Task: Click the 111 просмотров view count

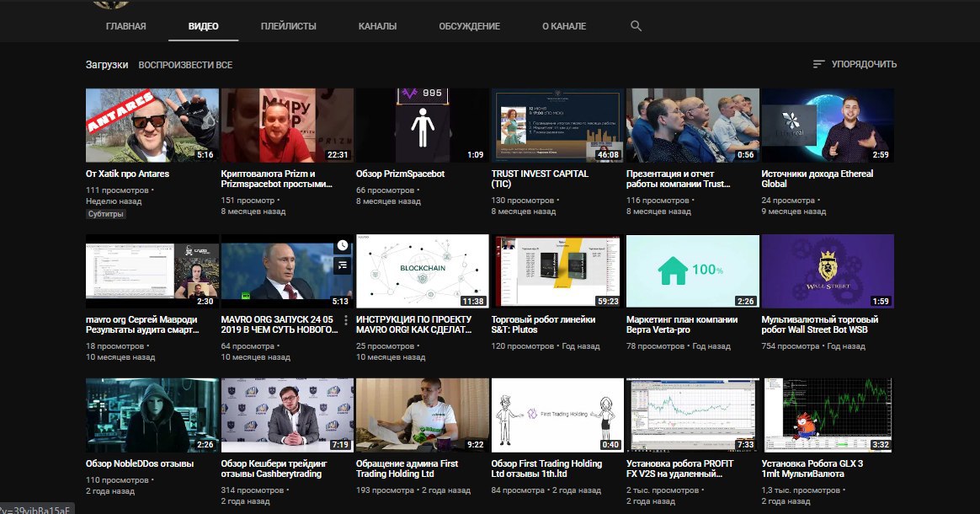Action: 117,190
